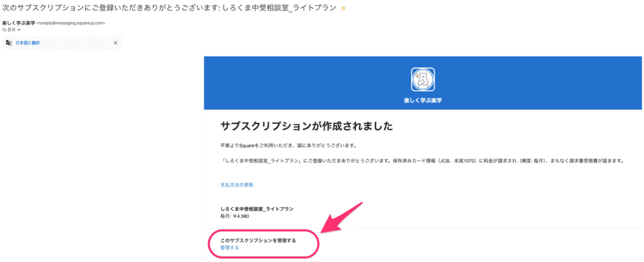Open the 管理する subscription link

click(230, 248)
